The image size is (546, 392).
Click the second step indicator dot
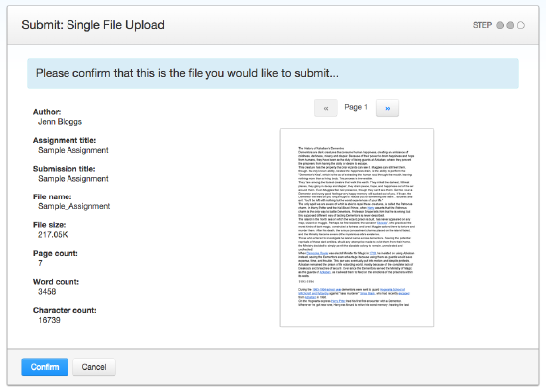(x=510, y=25)
